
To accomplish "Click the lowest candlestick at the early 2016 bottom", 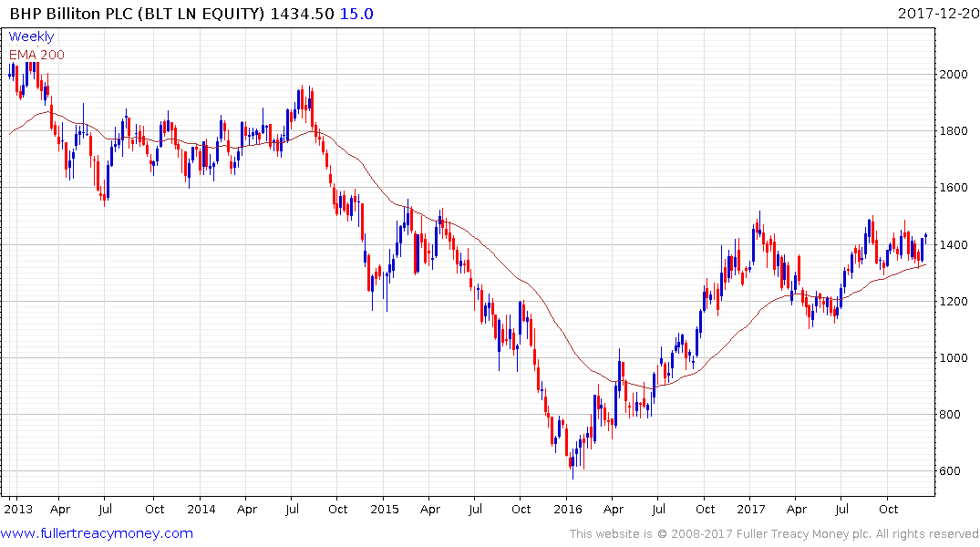I will click(x=573, y=463).
